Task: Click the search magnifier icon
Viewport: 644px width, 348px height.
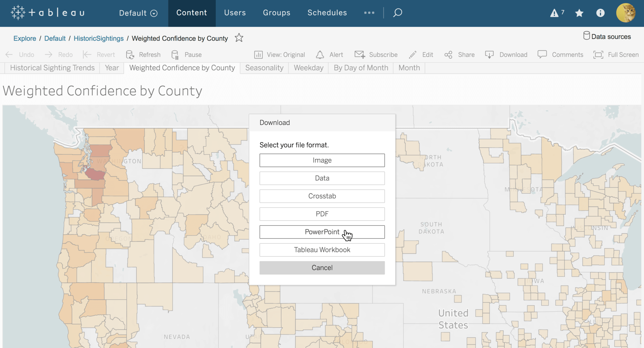Action: [x=397, y=13]
